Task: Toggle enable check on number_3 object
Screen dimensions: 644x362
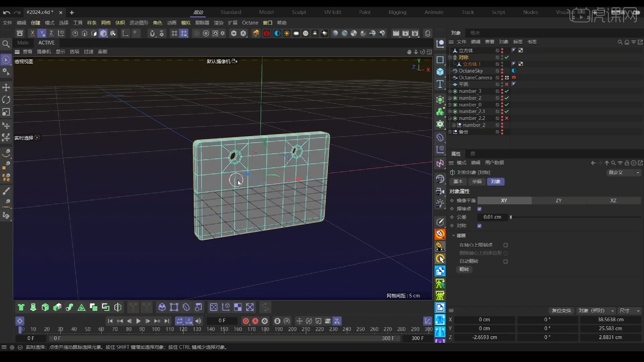Action: coord(507,91)
